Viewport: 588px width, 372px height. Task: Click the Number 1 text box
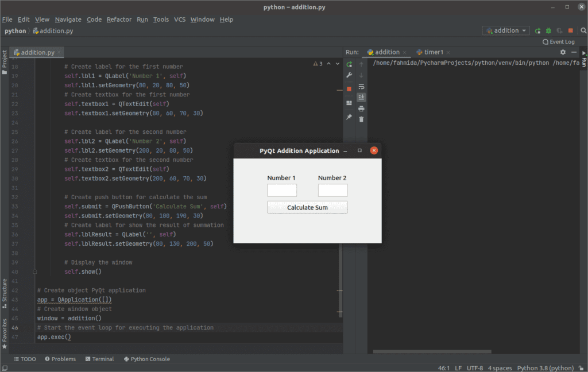(282, 190)
